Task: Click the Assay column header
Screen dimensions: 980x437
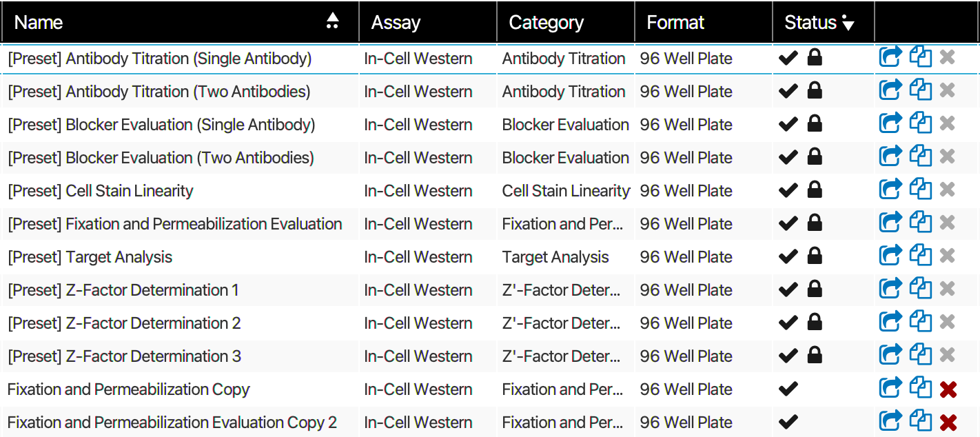Action: [396, 21]
